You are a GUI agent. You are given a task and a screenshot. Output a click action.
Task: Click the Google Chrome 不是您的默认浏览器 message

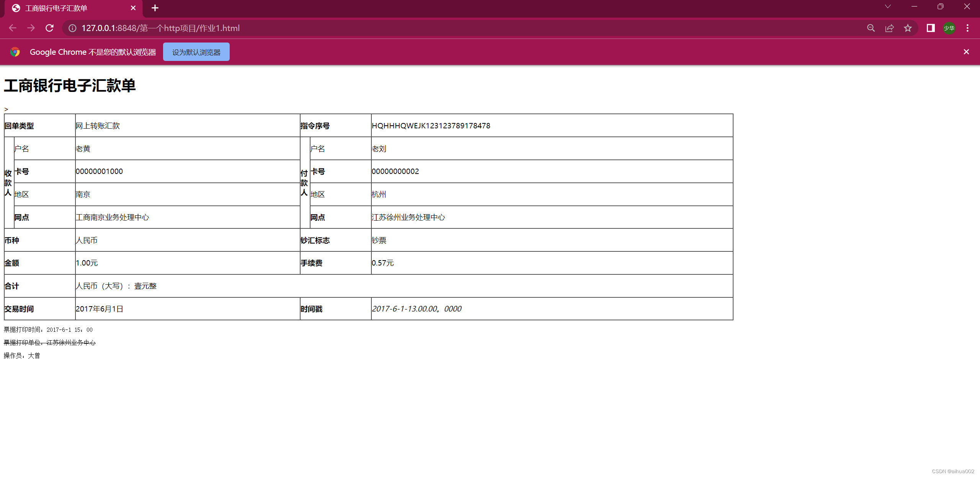tap(93, 52)
